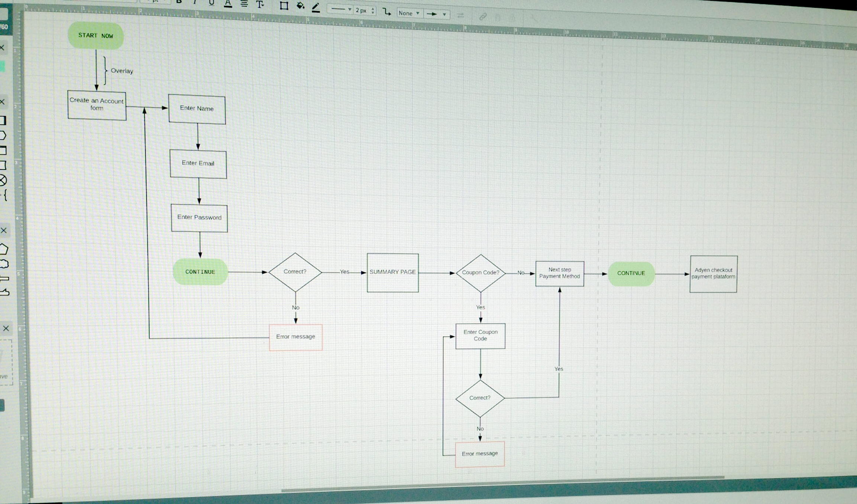The width and height of the screenshot is (857, 504).
Task: Select the Coupon Code? decision diamond
Action: tap(481, 273)
